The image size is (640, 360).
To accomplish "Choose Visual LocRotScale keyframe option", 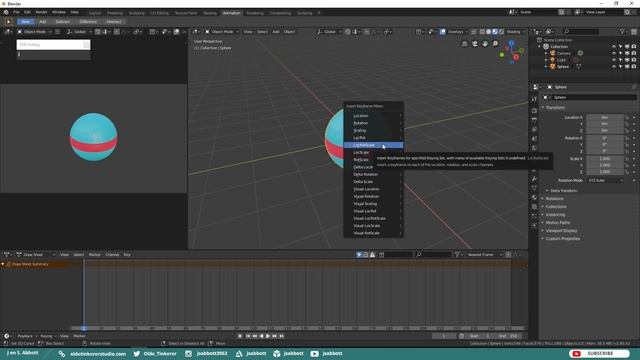I will click(373, 218).
